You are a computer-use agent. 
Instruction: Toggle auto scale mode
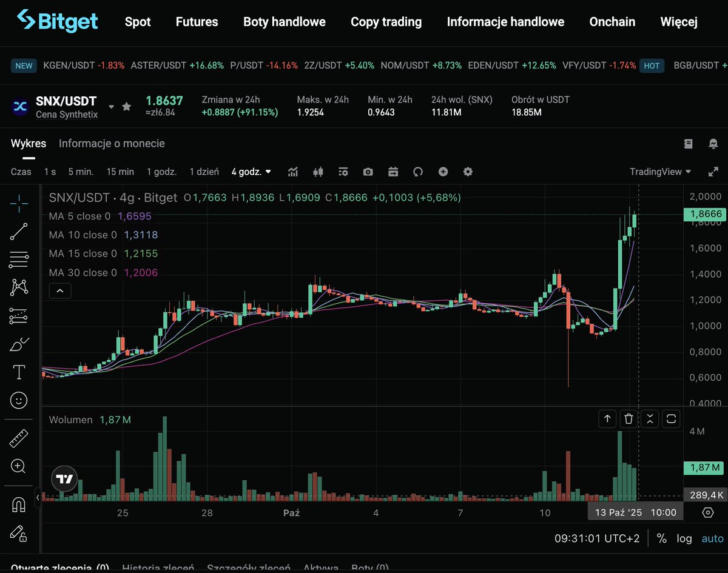(x=713, y=538)
